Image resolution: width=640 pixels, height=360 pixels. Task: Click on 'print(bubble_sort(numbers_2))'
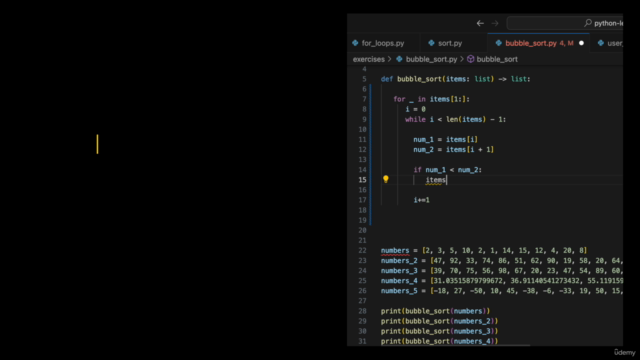click(x=439, y=321)
